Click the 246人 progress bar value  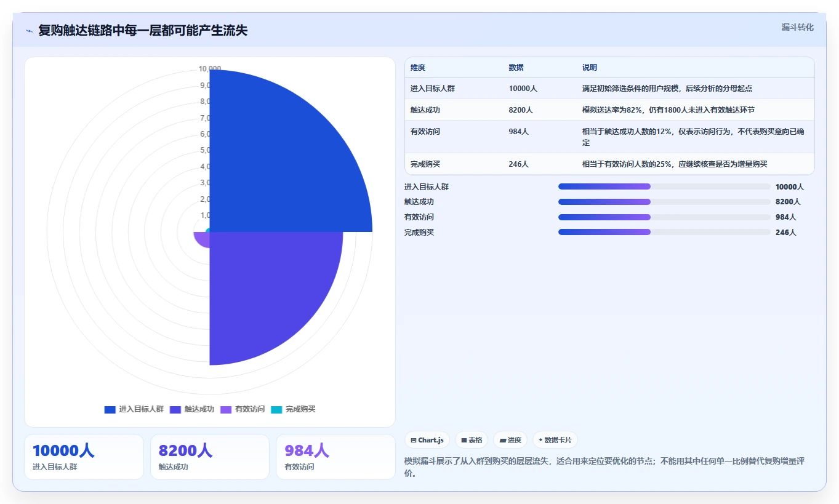pos(786,233)
